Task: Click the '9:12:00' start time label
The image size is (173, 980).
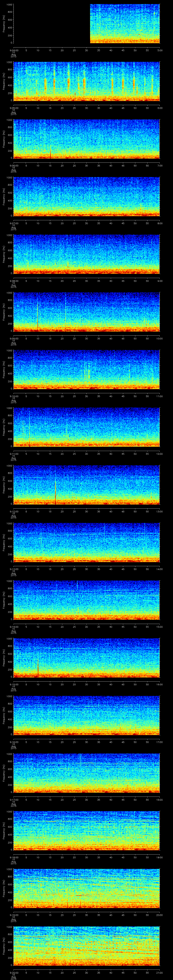Action: (x=14, y=511)
